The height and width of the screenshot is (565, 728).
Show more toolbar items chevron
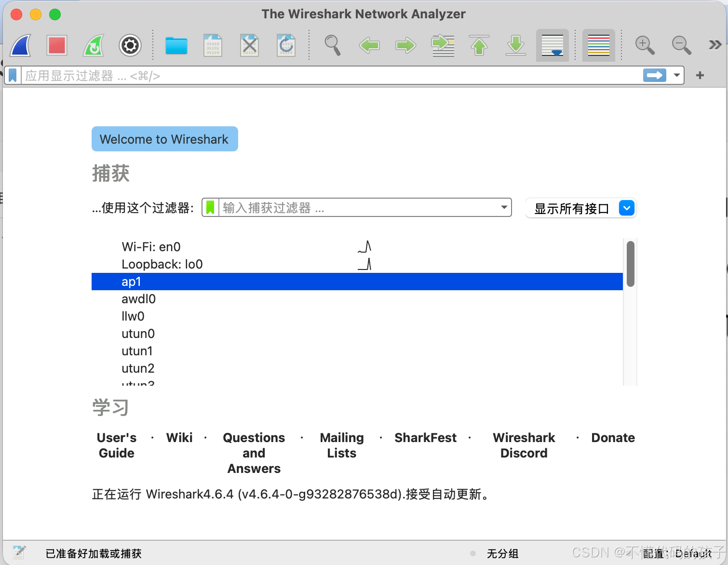(x=715, y=45)
